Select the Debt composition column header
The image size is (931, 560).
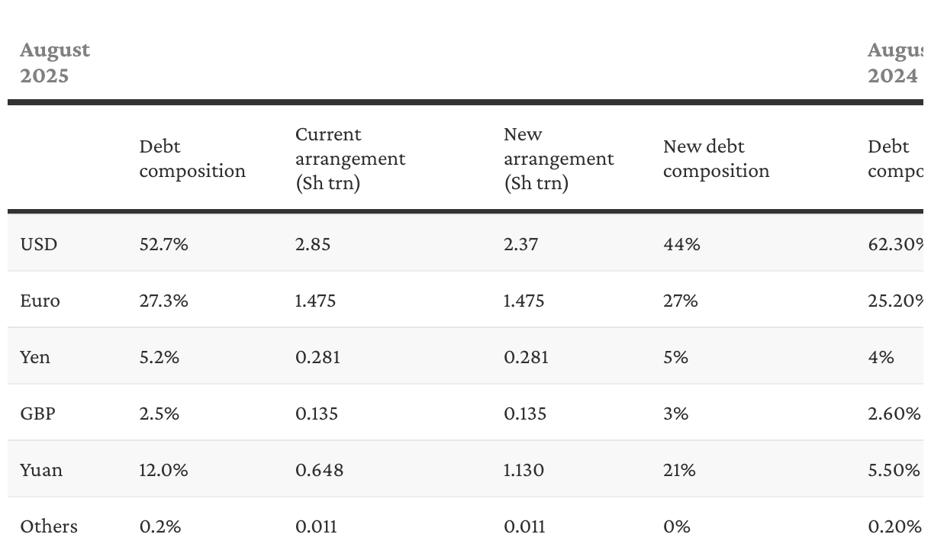click(192, 159)
